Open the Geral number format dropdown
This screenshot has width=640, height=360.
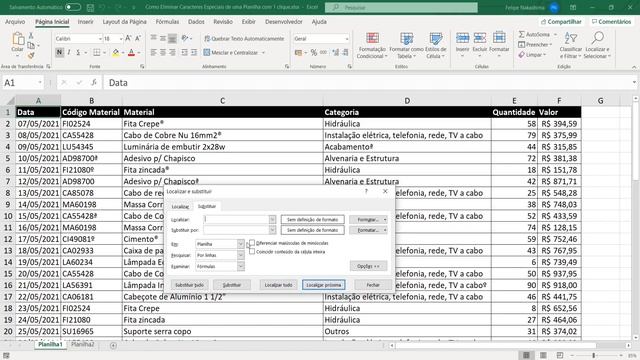pyautogui.click(x=347, y=38)
